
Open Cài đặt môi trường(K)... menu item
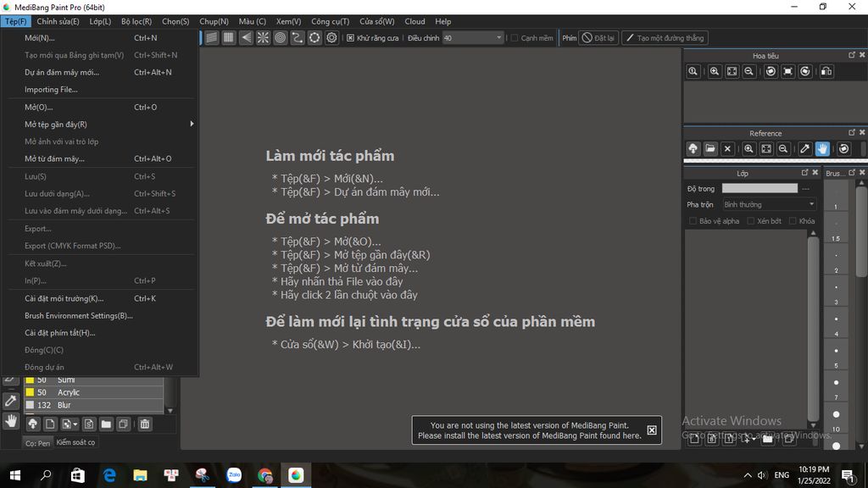pos(101,298)
